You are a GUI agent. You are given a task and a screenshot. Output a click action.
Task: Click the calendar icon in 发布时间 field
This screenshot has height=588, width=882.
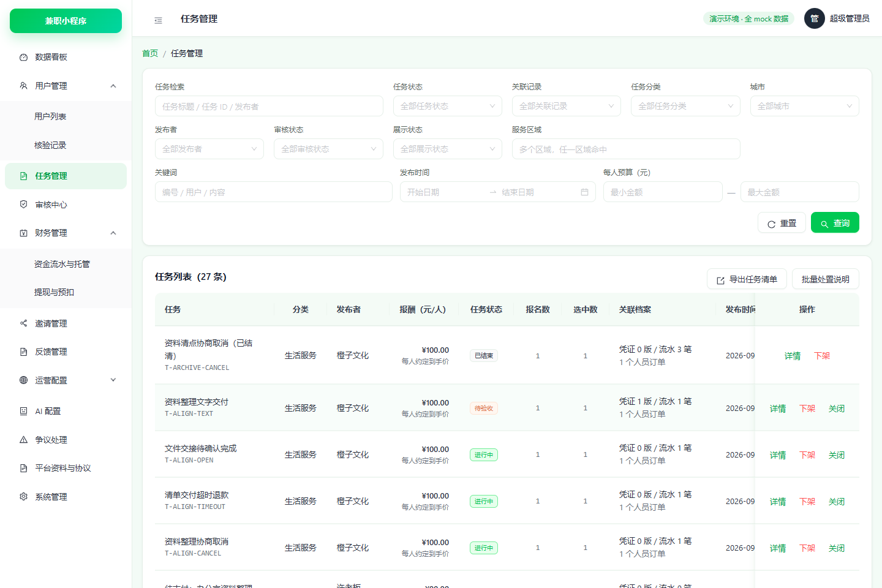click(584, 192)
